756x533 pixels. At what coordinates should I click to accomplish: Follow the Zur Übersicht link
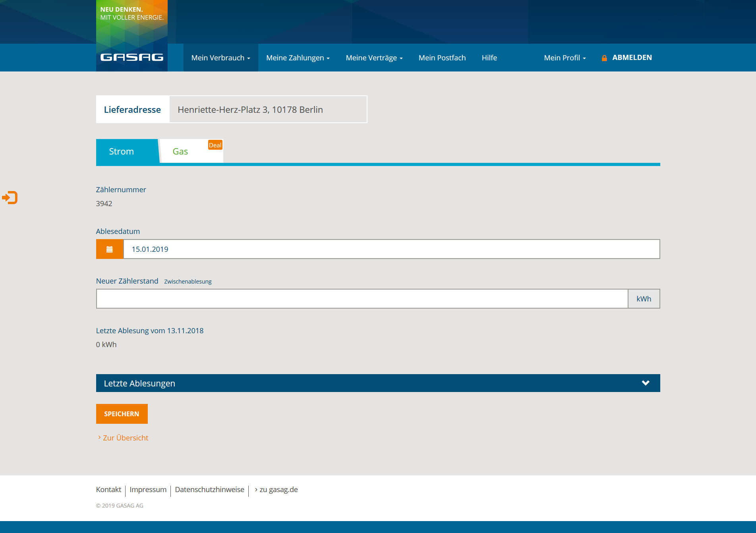pos(125,438)
